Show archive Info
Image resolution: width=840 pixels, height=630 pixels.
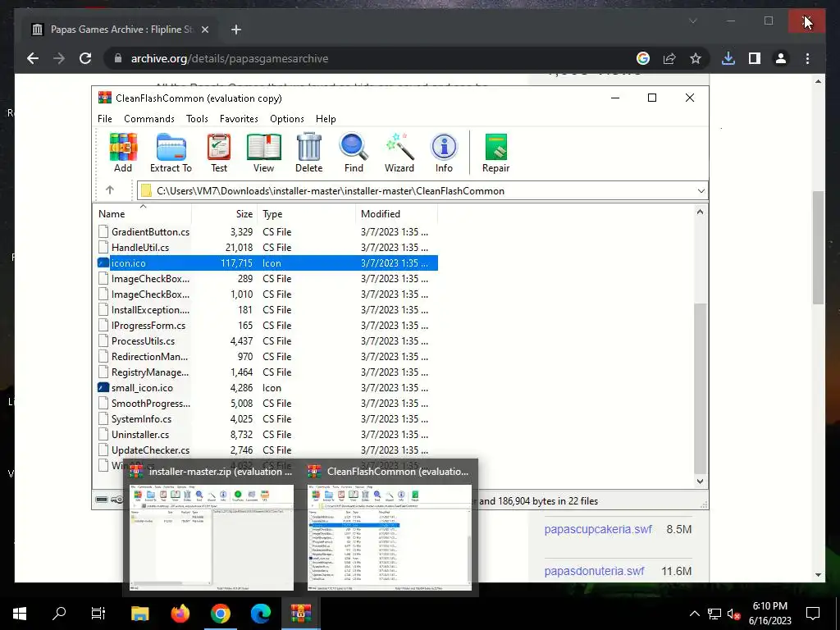[444, 153]
